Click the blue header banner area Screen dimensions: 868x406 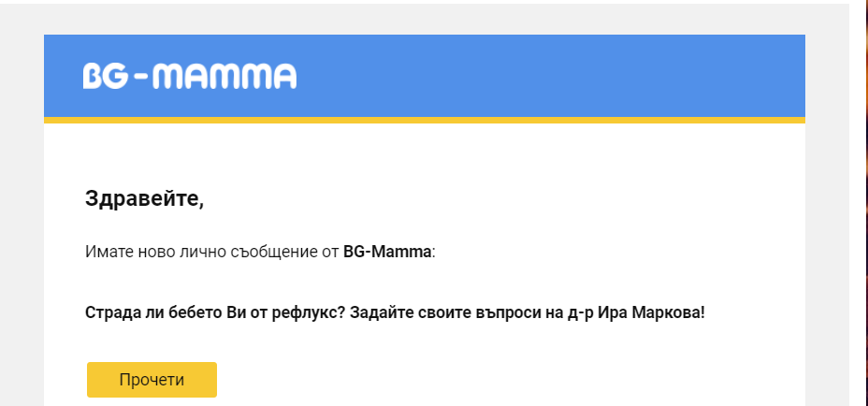click(x=561, y=75)
